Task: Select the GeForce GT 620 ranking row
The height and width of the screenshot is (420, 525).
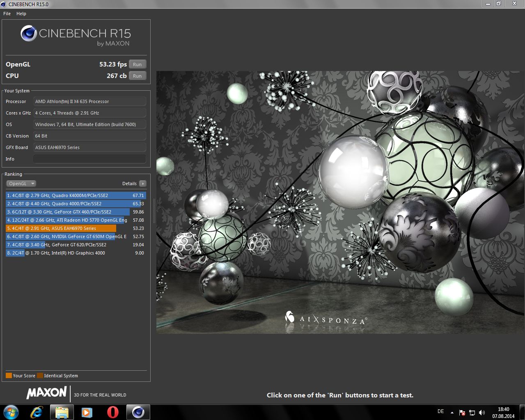Action: coord(76,245)
